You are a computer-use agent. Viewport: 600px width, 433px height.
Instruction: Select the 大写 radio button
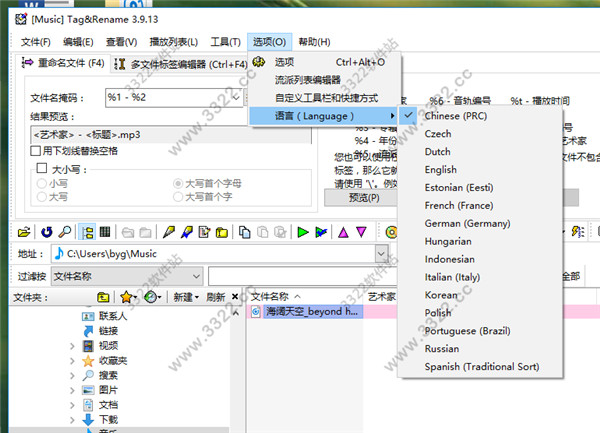[x=42, y=197]
